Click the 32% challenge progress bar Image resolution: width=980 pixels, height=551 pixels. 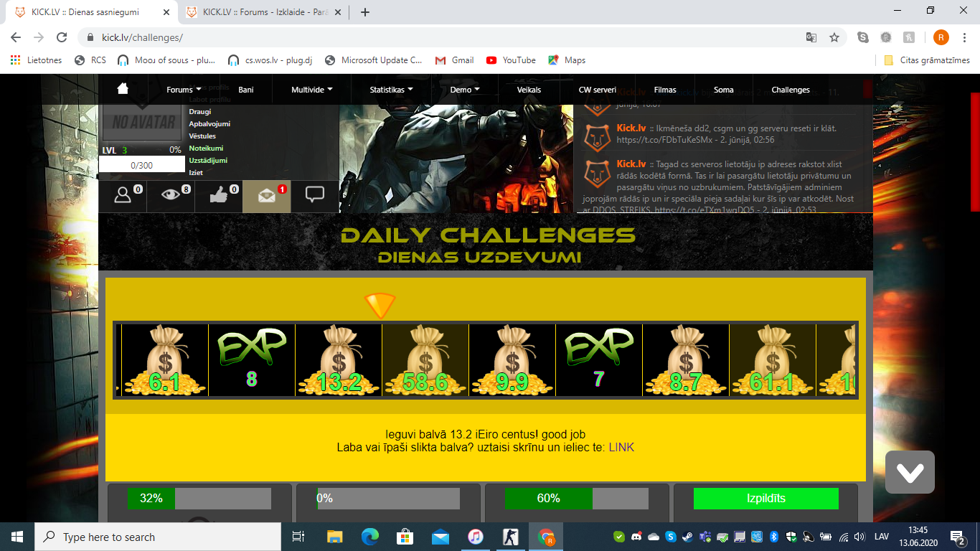click(199, 499)
